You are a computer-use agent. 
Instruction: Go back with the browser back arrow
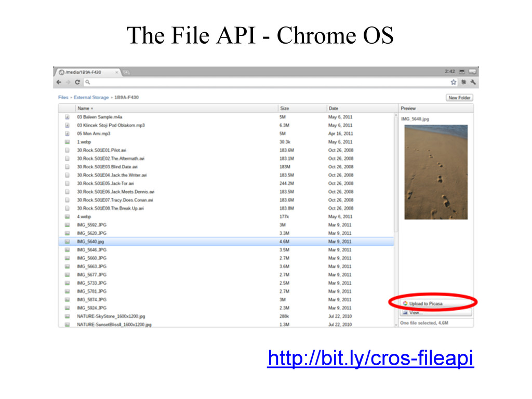[59, 82]
